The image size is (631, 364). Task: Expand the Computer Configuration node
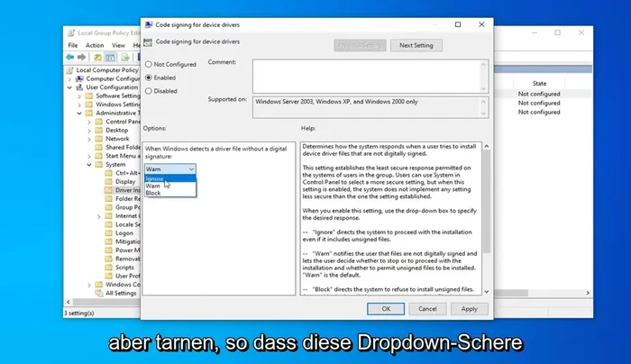69,78
